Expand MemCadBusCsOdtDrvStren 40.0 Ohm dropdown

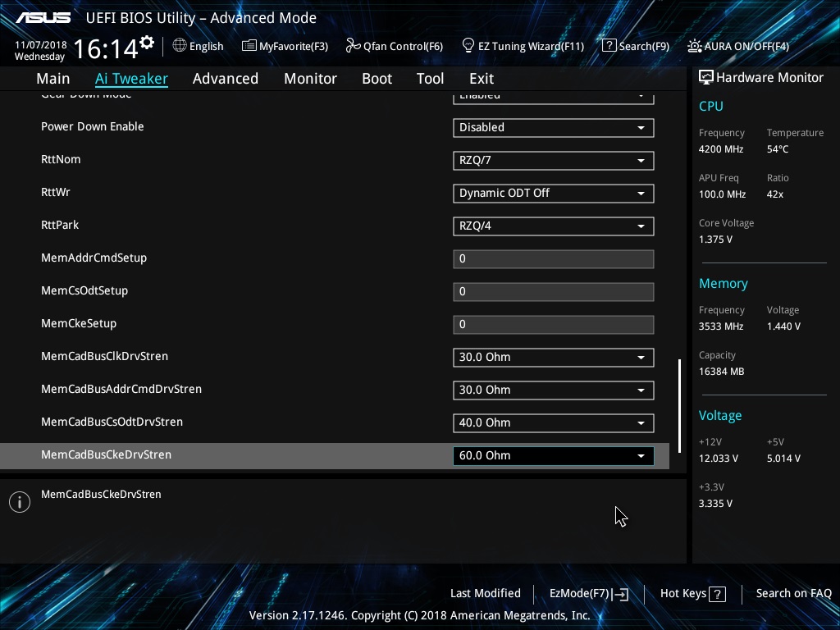click(x=554, y=422)
